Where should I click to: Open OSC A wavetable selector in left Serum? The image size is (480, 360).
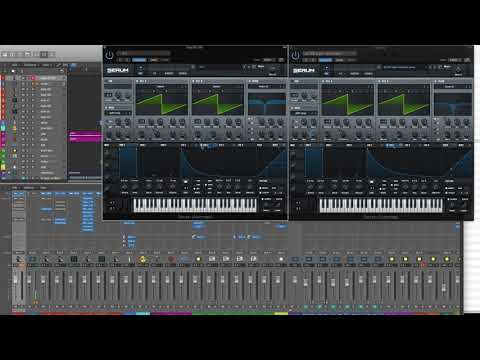tap(162, 86)
